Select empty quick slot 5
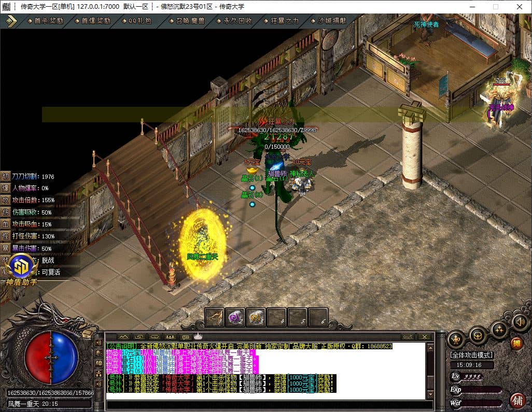The image size is (532, 412). click(298, 317)
